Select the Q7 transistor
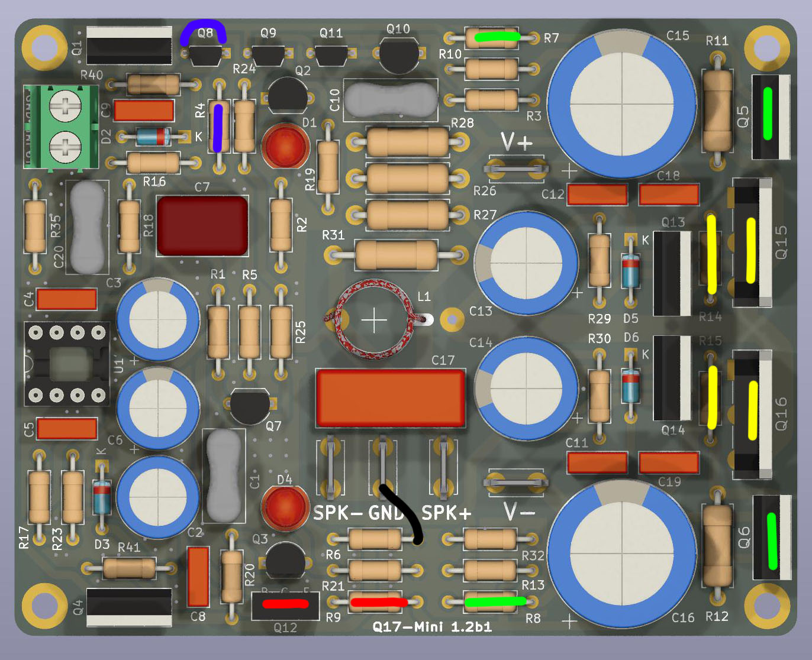Viewport: 812px width, 660px height. click(251, 406)
